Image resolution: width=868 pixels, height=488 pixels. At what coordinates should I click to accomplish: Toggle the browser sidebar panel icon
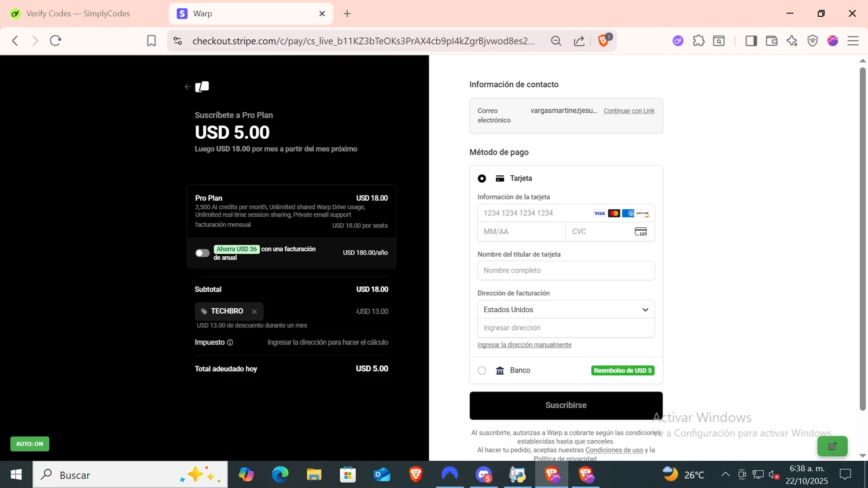(751, 40)
